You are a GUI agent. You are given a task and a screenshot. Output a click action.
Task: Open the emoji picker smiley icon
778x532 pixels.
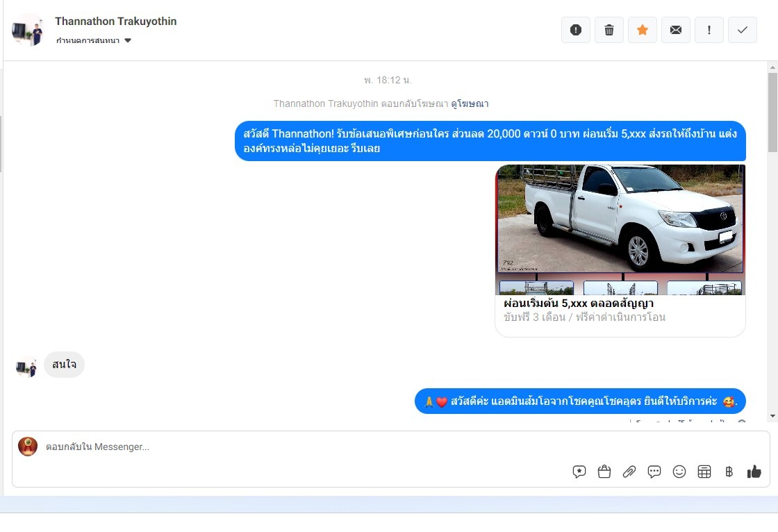click(x=679, y=472)
